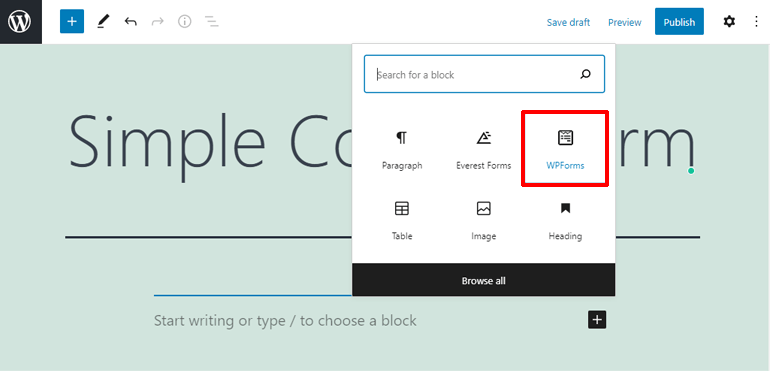
Task: Click the search magnifier icon
Action: 585,75
